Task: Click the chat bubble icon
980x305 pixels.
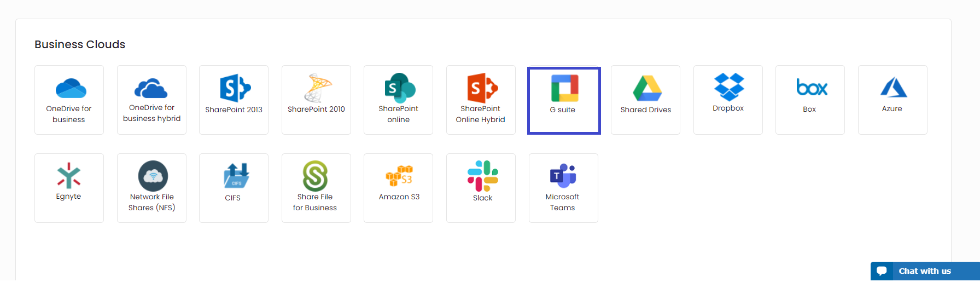Action: 882,271
